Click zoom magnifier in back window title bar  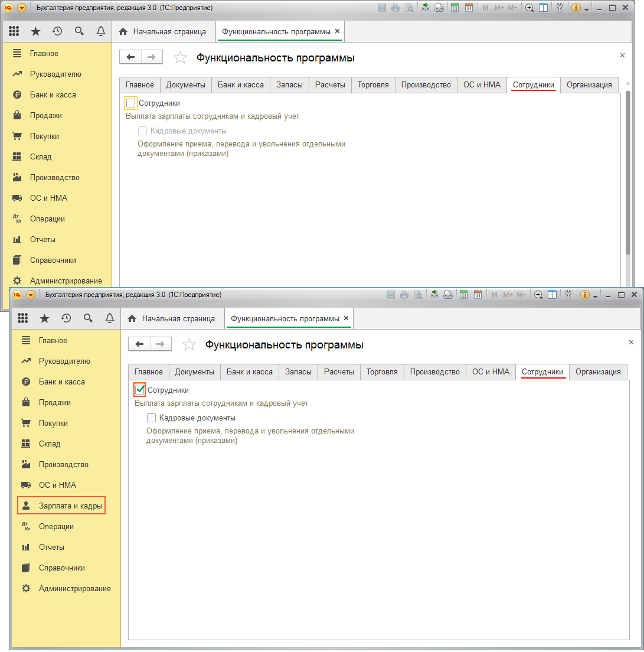pos(529,8)
